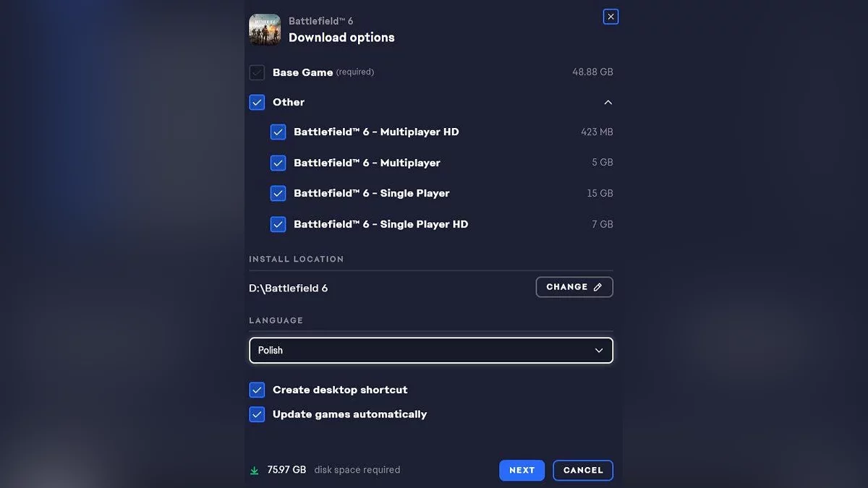The width and height of the screenshot is (868, 488).
Task: Click the Battlefield 6 game thumbnail
Action: coord(265,30)
